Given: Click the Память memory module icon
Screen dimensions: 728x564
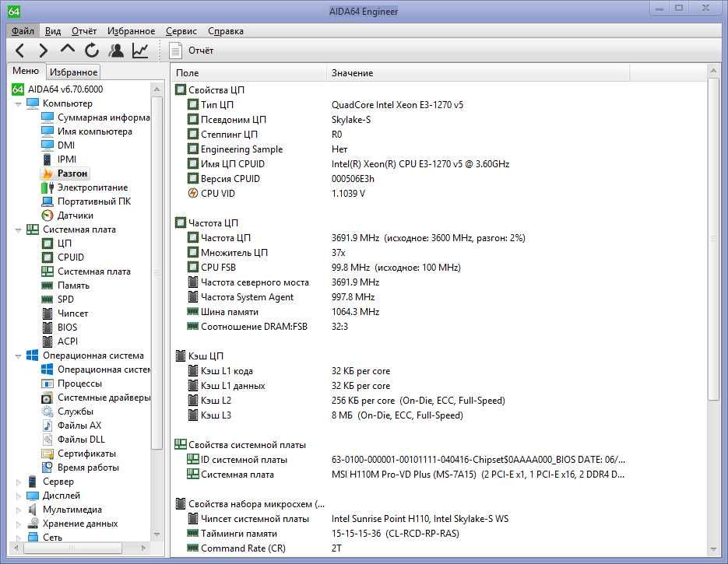Looking at the screenshot, I should pyautogui.click(x=47, y=286).
